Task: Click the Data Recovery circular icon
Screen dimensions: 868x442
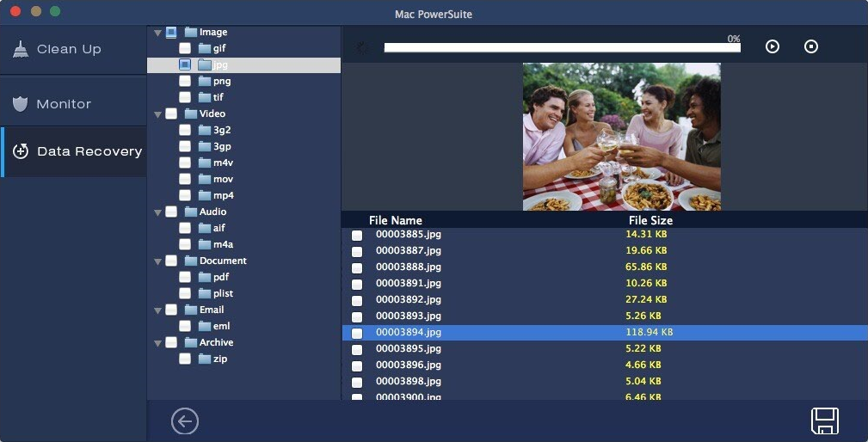Action: tap(21, 151)
